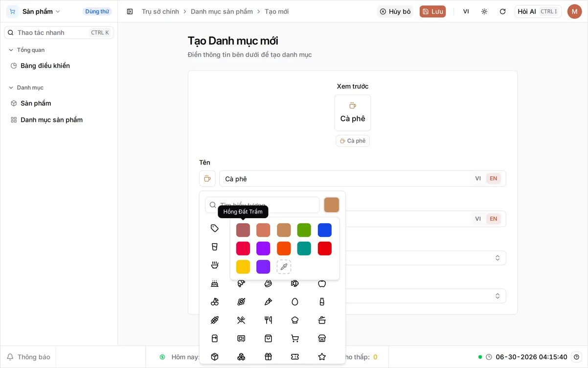Screen dimensions: 588x368
Task: Choose the star icon in icon grid
Action: (322, 357)
